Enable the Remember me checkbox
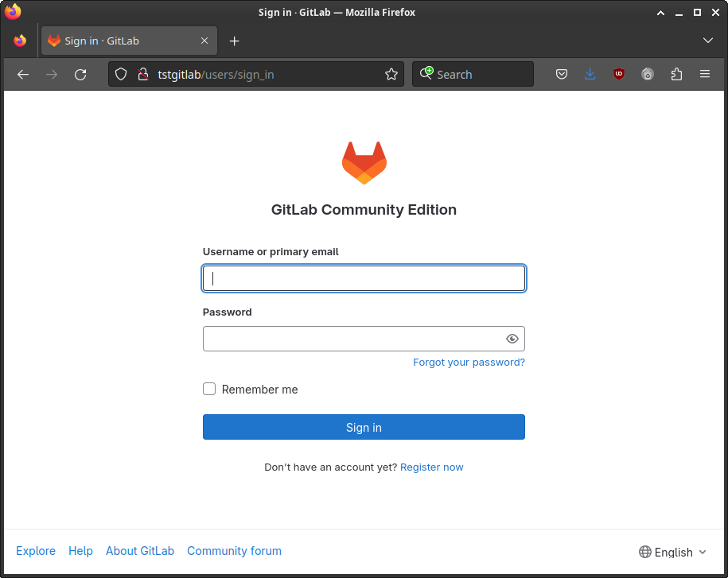Viewport: 728px width, 578px height. pos(209,390)
